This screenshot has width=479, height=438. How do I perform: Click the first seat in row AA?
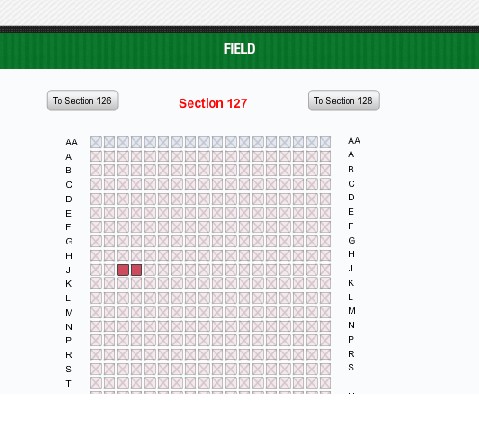(96, 142)
